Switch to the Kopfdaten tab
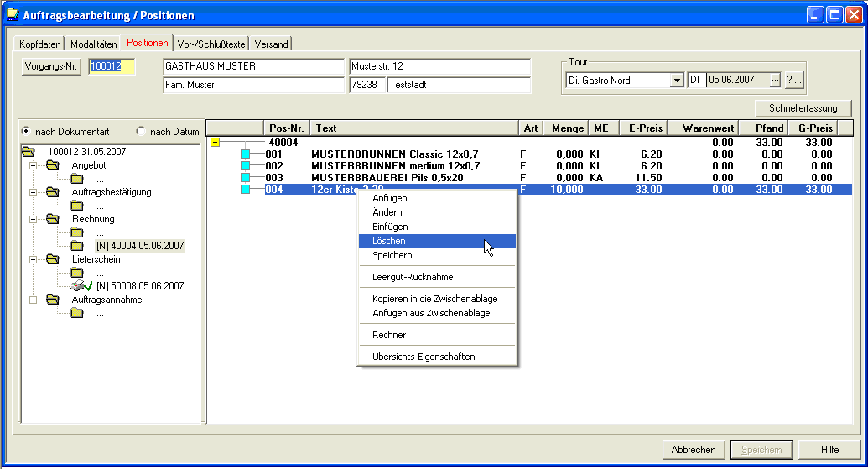Viewport: 868px width, 469px height. 39,44
